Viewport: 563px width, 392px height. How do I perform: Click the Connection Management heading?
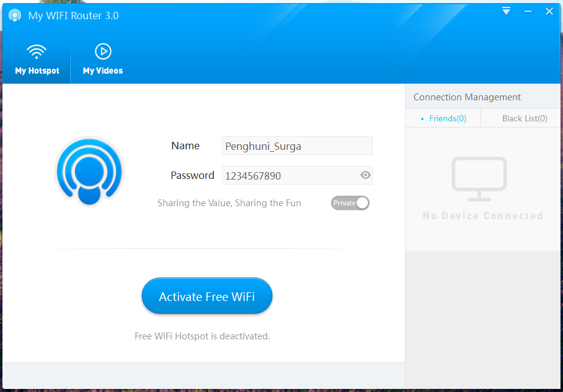pyautogui.click(x=467, y=97)
